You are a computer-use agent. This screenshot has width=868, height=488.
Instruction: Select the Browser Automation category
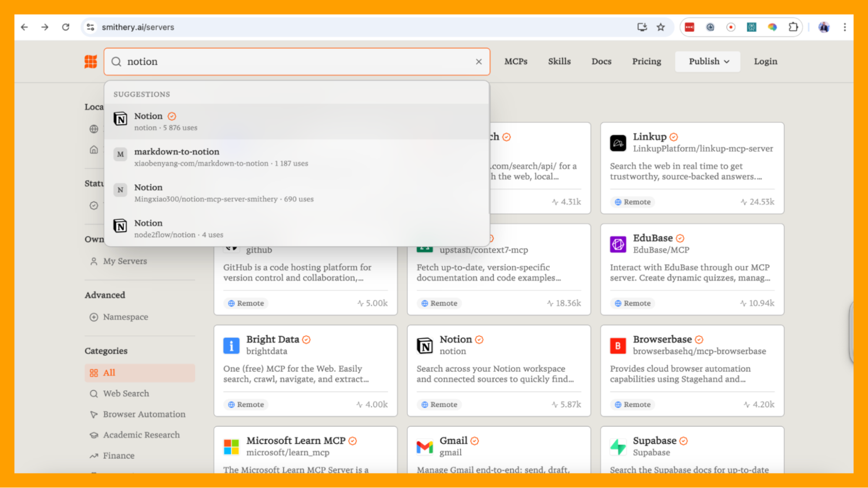(144, 414)
